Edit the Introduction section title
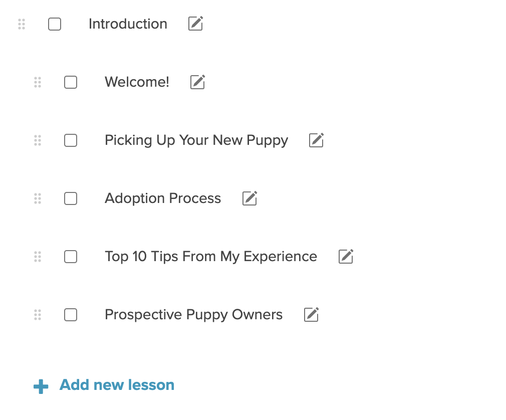 [x=195, y=23]
